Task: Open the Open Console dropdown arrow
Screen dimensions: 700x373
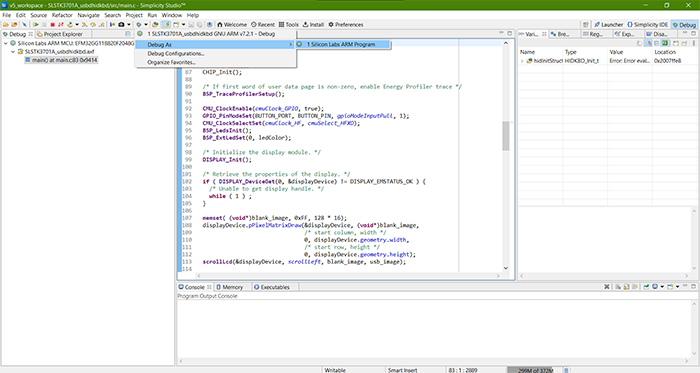Action: (x=678, y=287)
